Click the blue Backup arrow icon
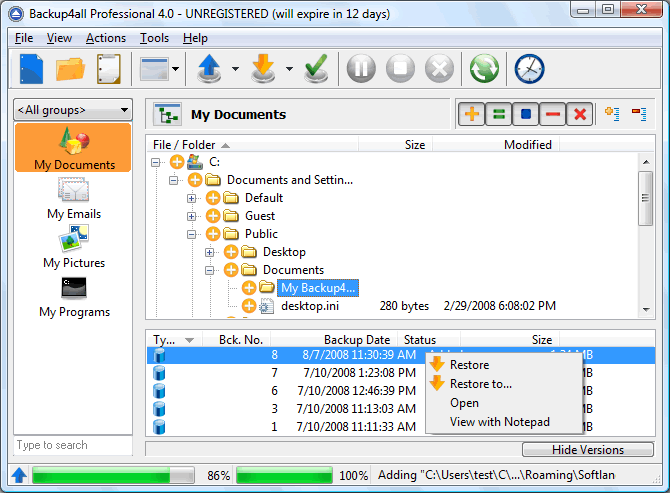The image size is (670, 493). click(x=209, y=70)
